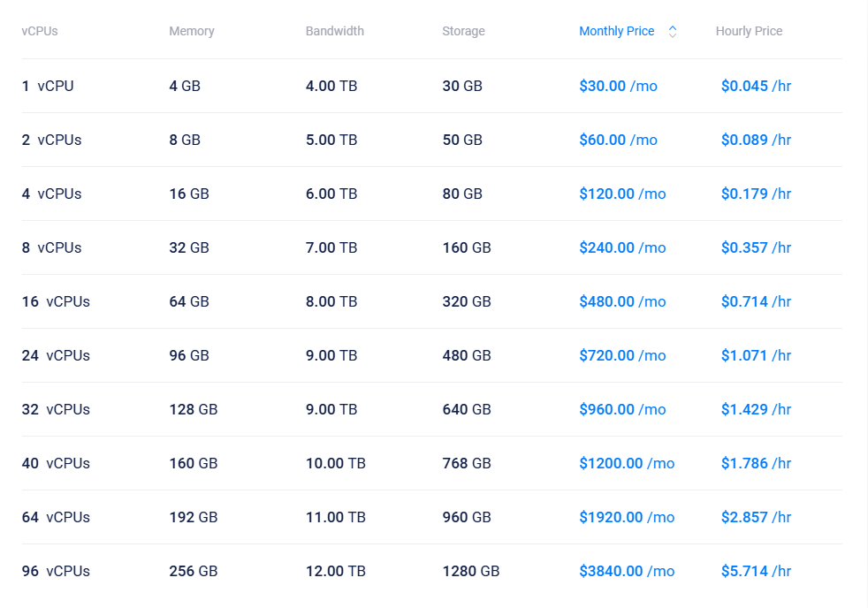Select the $30.00 /mo plan price
Viewport: 868px width, 608px height.
[x=618, y=86]
